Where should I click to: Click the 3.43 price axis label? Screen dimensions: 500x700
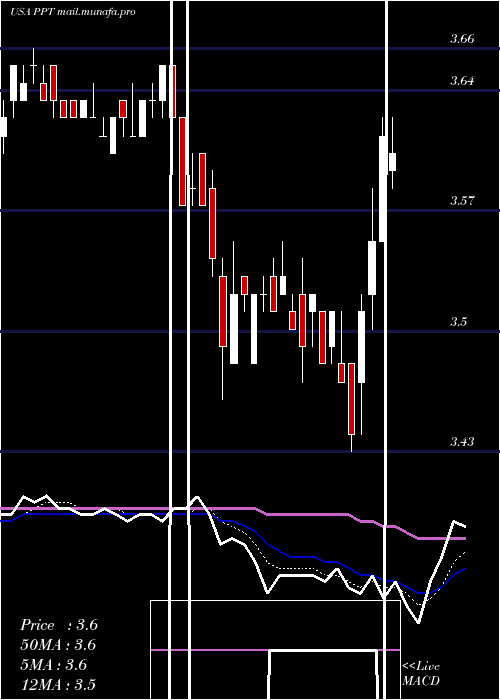point(462,442)
